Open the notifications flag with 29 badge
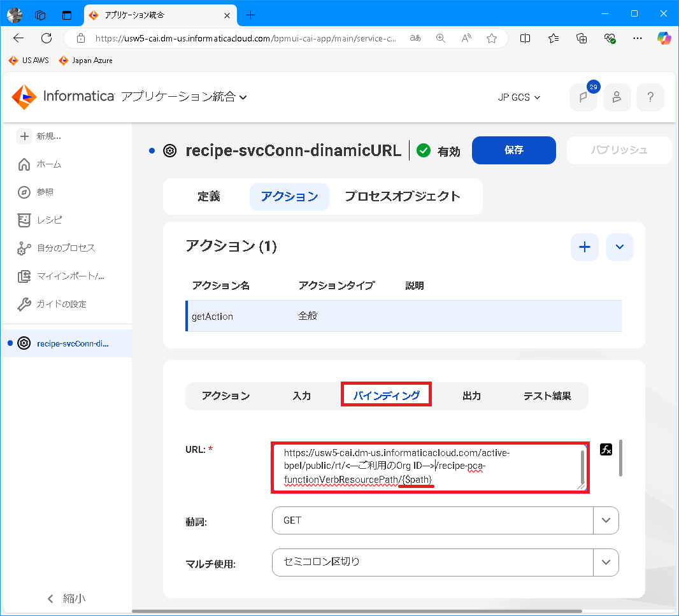 pyautogui.click(x=583, y=97)
